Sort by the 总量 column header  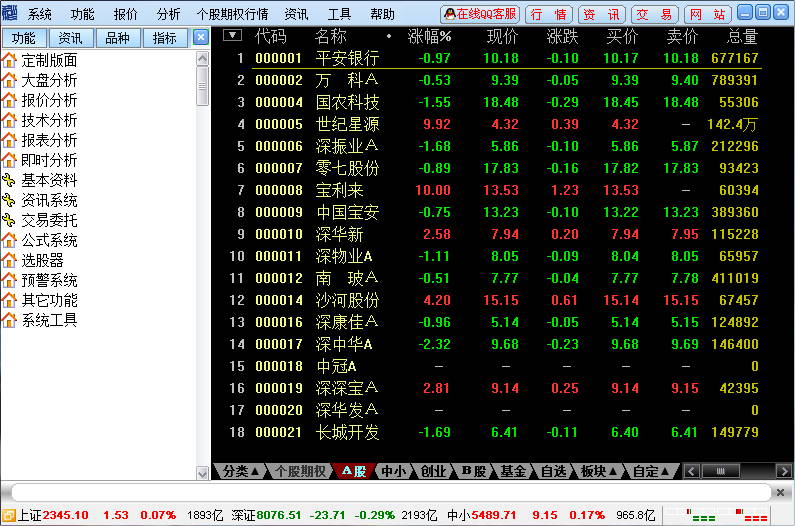tap(742, 37)
